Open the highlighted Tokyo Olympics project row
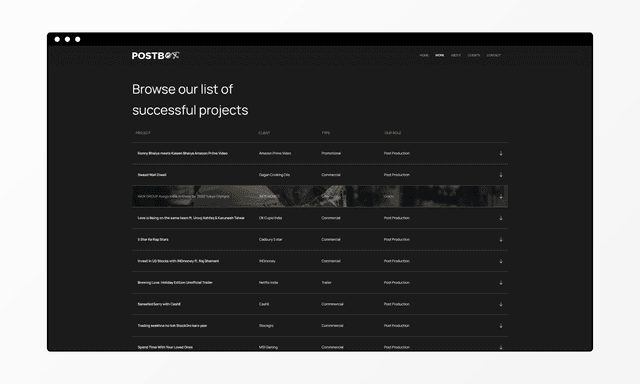This screenshot has width=640, height=384. (320, 196)
